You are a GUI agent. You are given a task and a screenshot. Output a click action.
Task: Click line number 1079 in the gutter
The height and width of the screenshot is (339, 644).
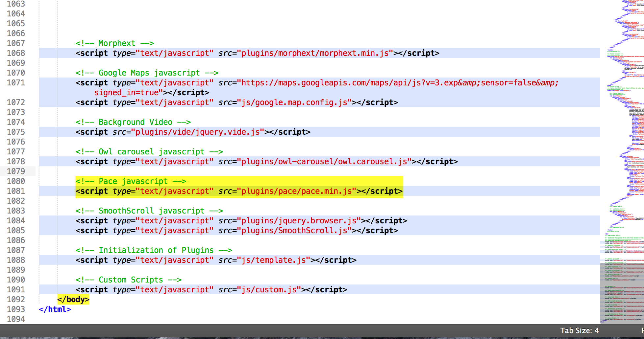pyautogui.click(x=16, y=171)
